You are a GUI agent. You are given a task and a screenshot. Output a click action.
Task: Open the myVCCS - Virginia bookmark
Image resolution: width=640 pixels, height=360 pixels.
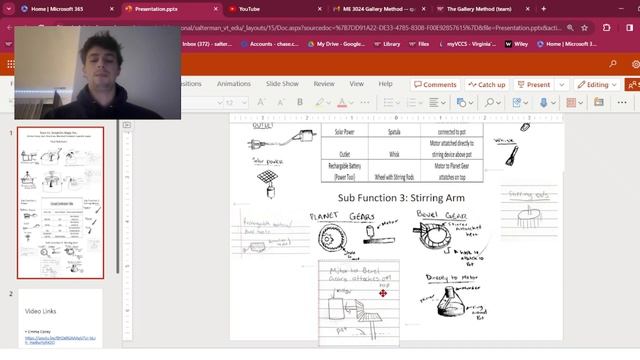click(468, 44)
